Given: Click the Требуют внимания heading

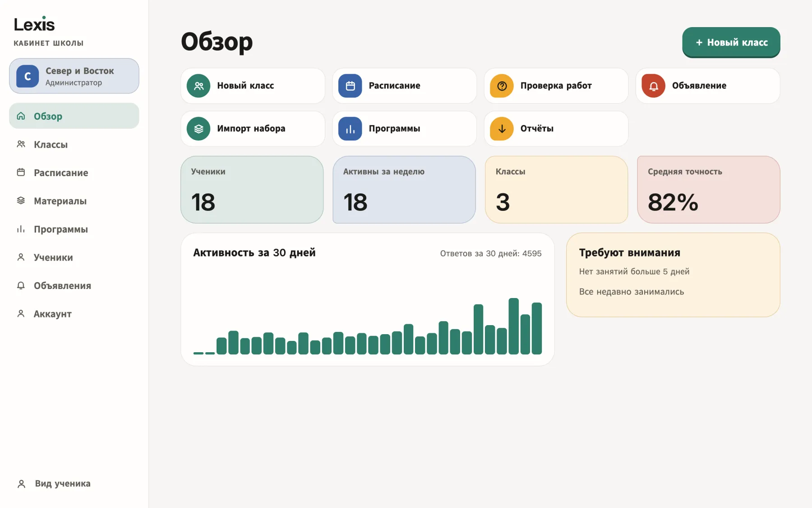Looking at the screenshot, I should (630, 253).
